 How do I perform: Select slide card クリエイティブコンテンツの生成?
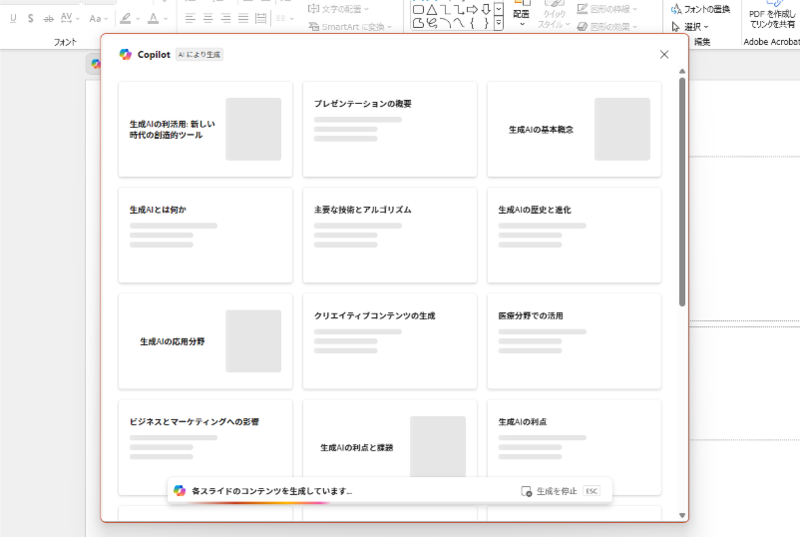pos(390,341)
